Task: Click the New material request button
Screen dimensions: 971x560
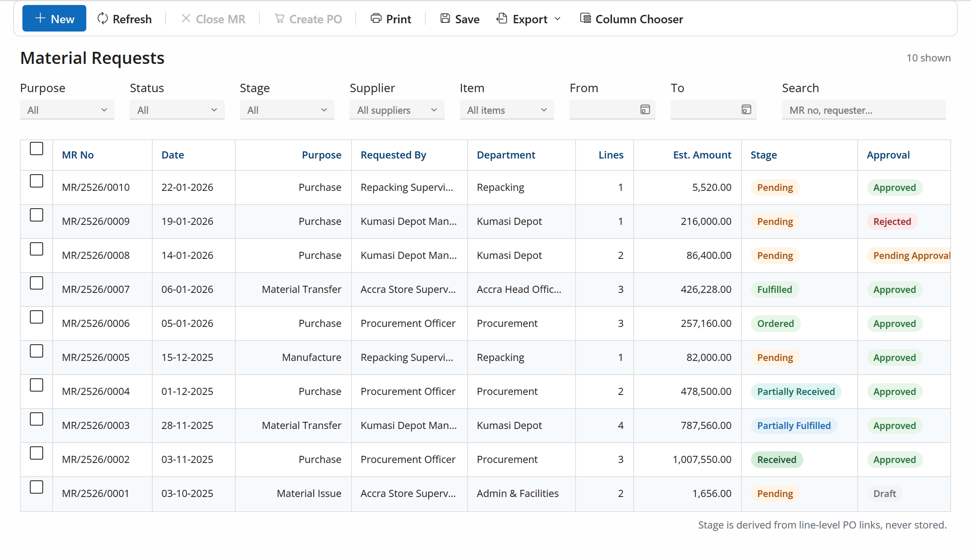Action: click(x=54, y=19)
